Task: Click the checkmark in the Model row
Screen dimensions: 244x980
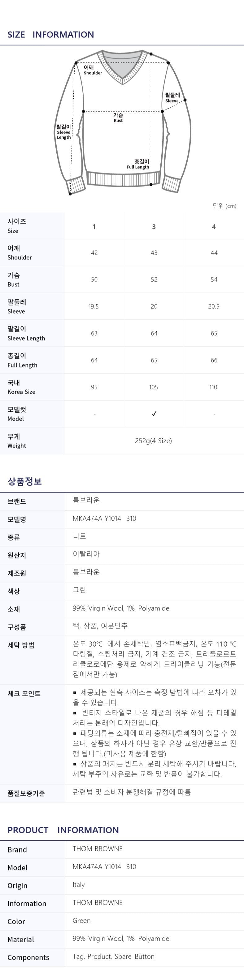Action: pos(154,414)
